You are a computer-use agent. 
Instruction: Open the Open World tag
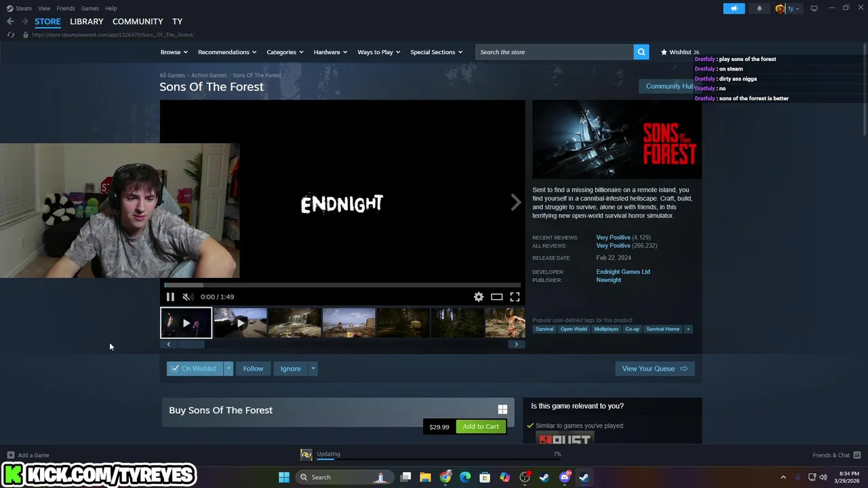(x=574, y=329)
